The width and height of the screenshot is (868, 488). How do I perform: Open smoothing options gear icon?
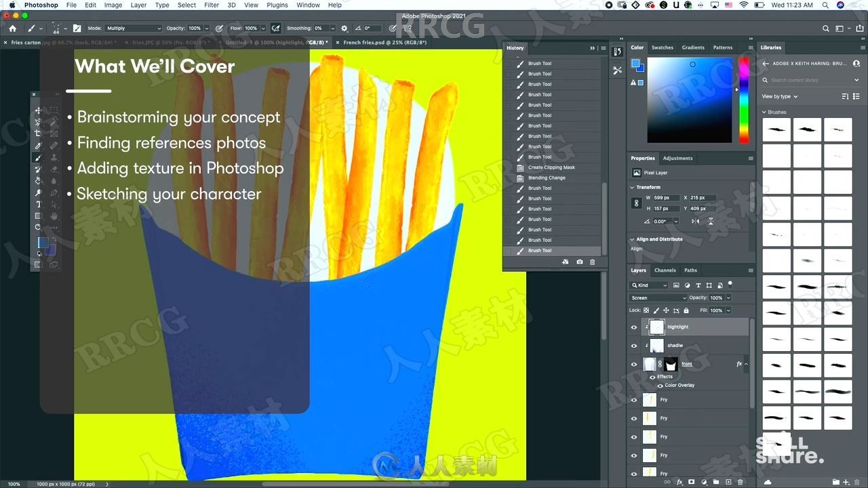click(344, 28)
